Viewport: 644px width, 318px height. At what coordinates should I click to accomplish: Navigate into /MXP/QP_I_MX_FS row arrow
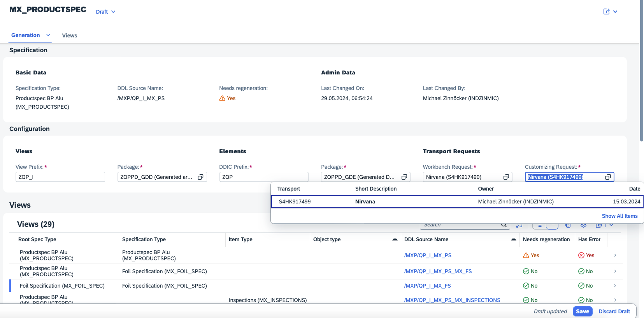pos(615,286)
